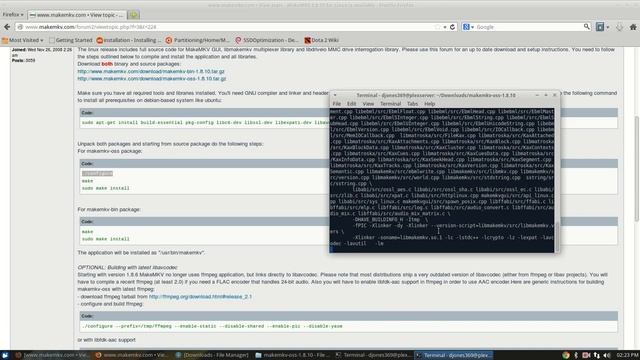Open the URL history dropdown arrow
The height and width of the screenshot is (360, 640).
coord(445,27)
